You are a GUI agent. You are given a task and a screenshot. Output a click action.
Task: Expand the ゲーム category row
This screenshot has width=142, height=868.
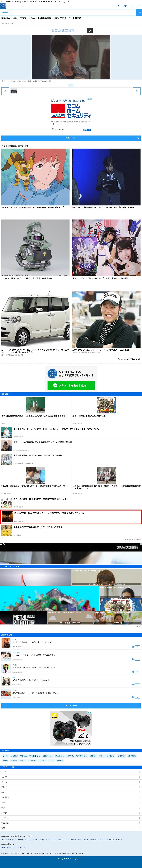(71, 782)
